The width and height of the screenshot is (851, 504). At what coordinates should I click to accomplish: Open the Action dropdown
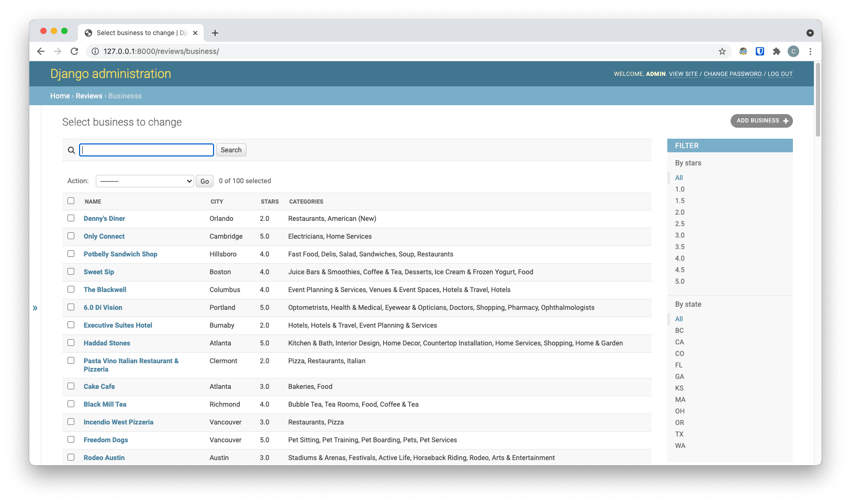tap(145, 181)
